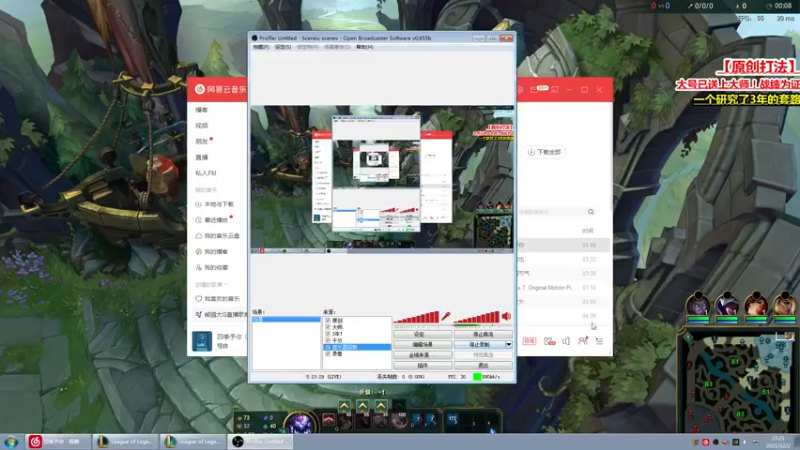Image resolution: width=800 pixels, height=450 pixels.
Task: Expand 创建的歌单 section in NetEase sidebar
Action: click(x=211, y=284)
